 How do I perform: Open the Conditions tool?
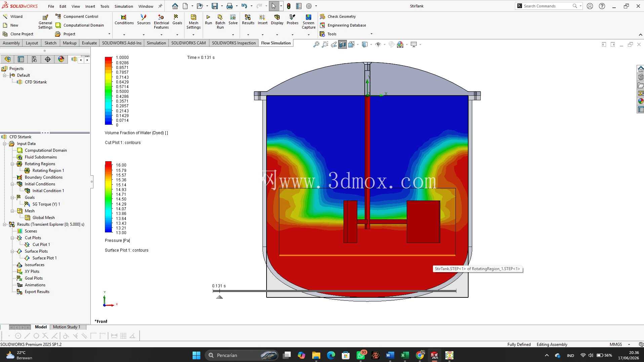click(x=124, y=20)
